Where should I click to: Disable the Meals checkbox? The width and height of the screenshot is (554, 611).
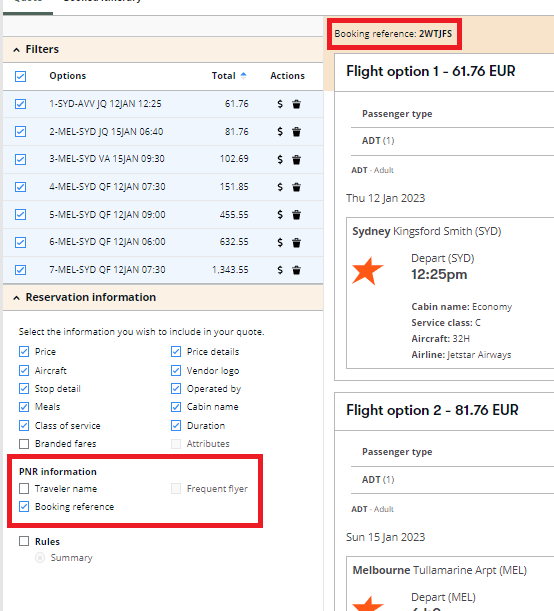pos(24,407)
